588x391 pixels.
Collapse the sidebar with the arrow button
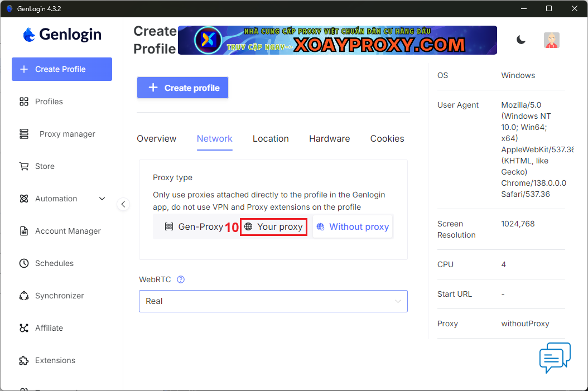[x=123, y=204]
